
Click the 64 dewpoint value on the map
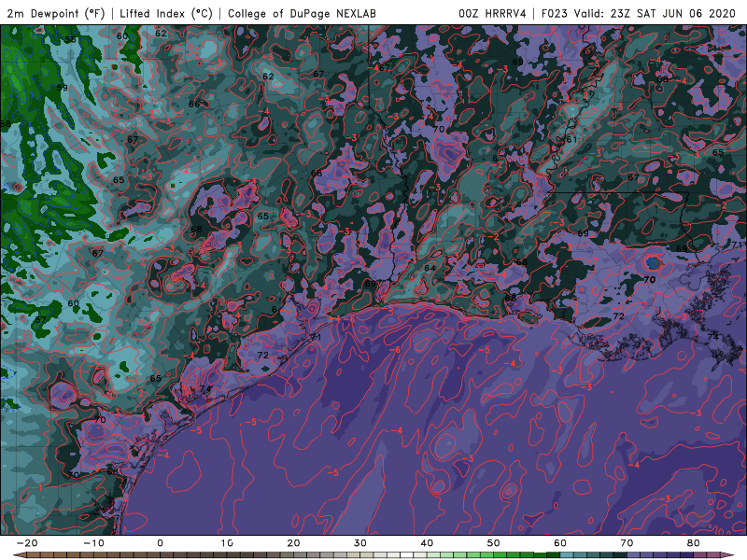[x=430, y=268]
